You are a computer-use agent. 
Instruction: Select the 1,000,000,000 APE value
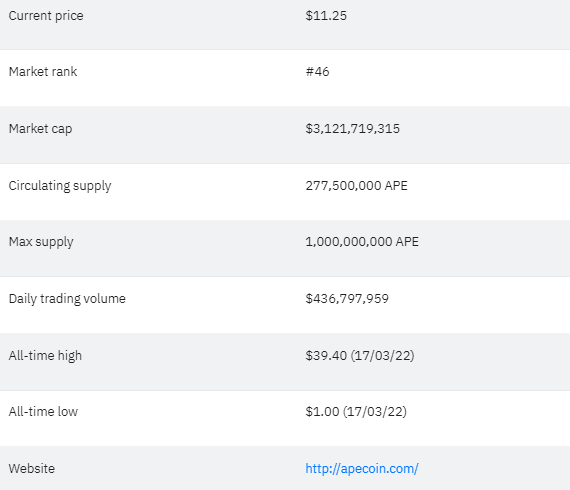tap(362, 242)
